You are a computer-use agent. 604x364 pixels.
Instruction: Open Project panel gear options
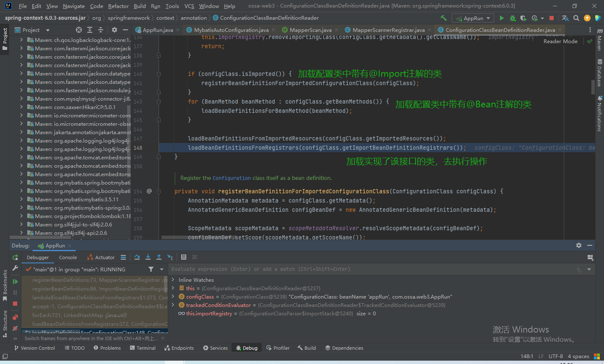115,30
